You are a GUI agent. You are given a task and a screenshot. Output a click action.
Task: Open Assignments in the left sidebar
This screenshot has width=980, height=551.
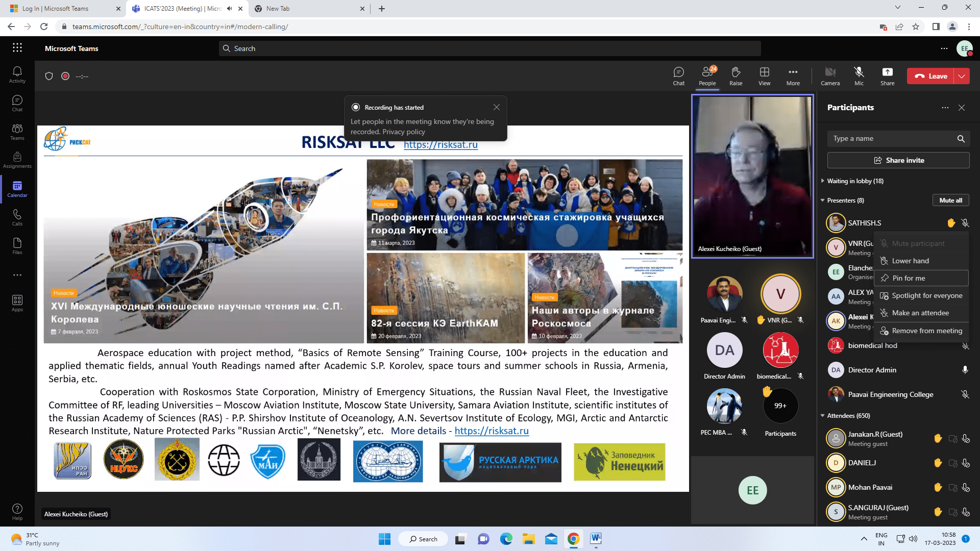click(x=17, y=160)
